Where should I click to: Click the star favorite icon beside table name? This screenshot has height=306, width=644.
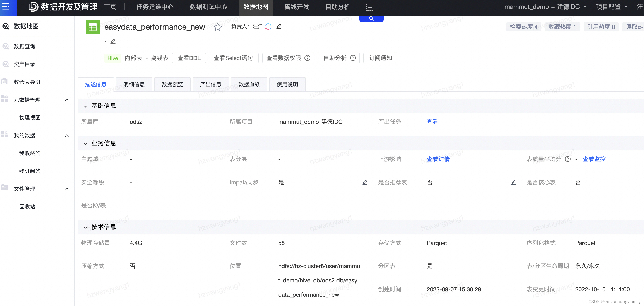217,27
